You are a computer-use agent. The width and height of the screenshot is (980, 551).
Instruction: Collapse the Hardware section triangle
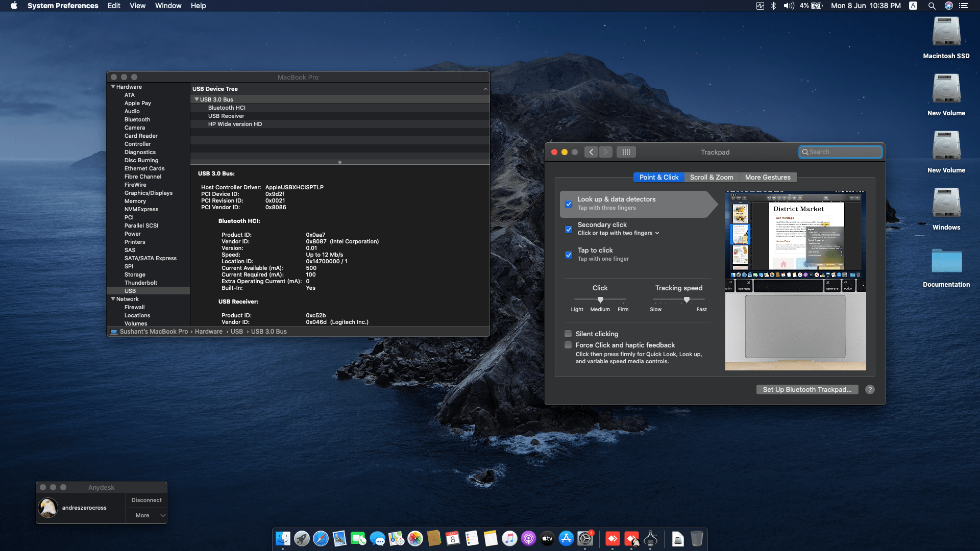[113, 87]
